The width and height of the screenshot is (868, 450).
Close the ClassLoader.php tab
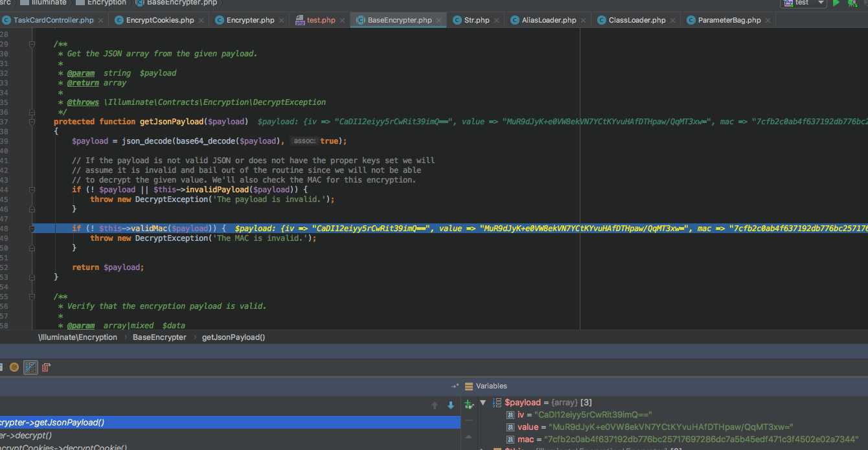[674, 21]
